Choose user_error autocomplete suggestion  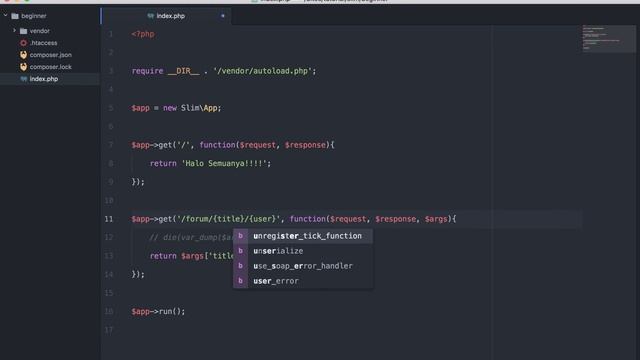click(303, 281)
